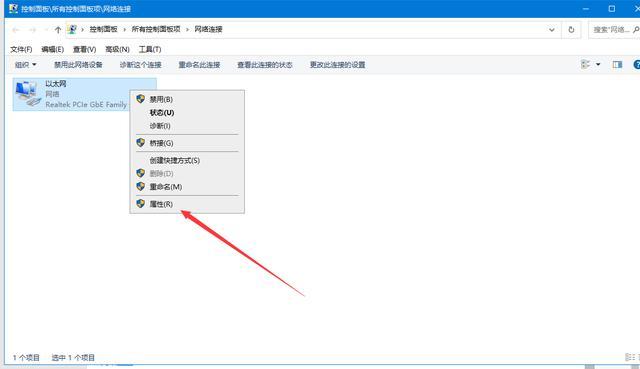Click 禁用此网络设备 toolbar button
This screenshot has height=369, width=640.
(x=78, y=65)
